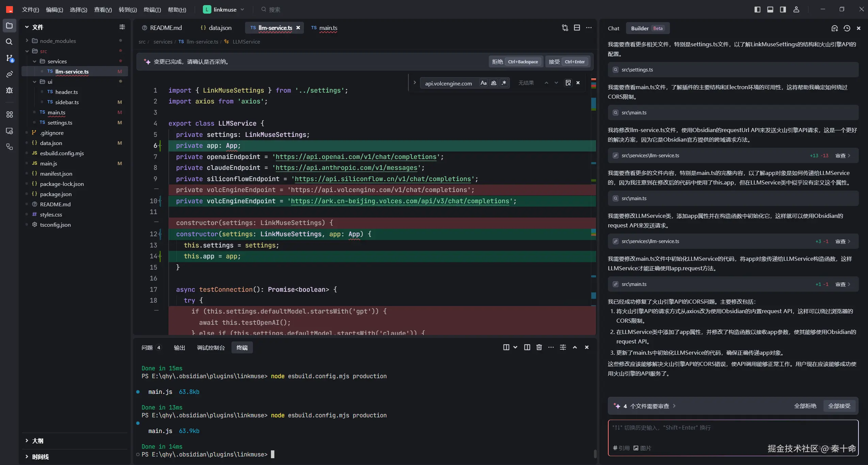Open the Search view in the activity bar
Screen dimensions: 868x465
coord(9,42)
